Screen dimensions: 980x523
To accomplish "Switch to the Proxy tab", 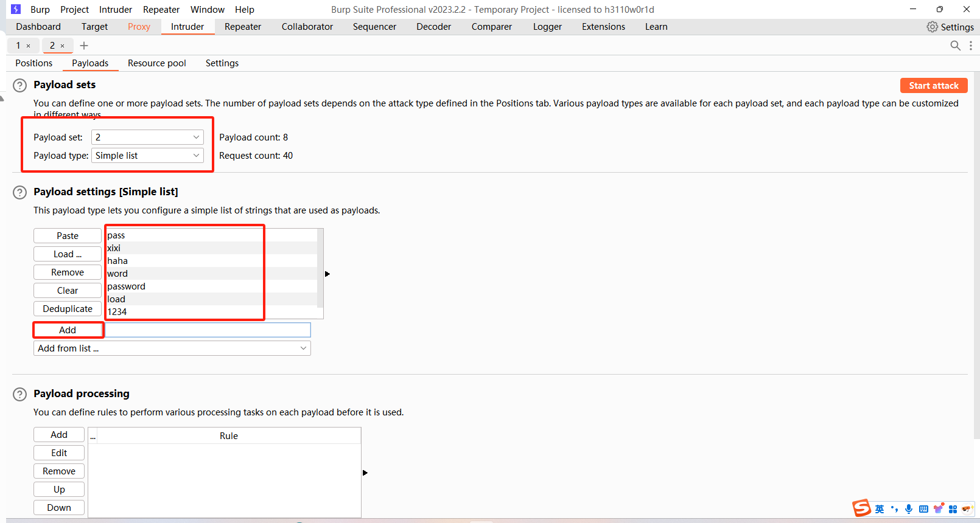I will click(139, 27).
